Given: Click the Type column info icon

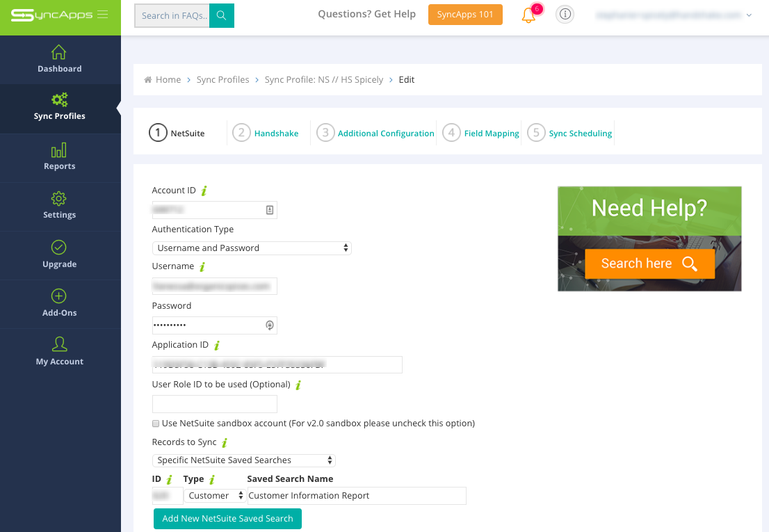Looking at the screenshot, I should (212, 480).
